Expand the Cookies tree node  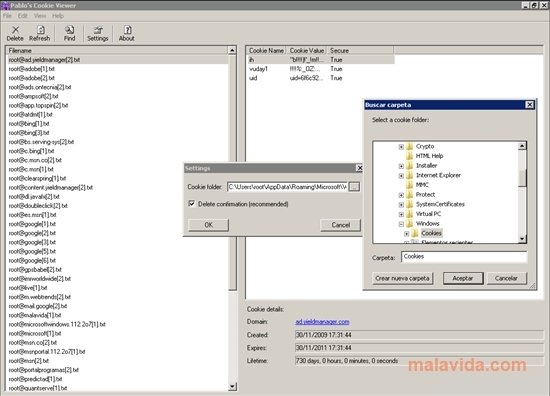(407, 233)
